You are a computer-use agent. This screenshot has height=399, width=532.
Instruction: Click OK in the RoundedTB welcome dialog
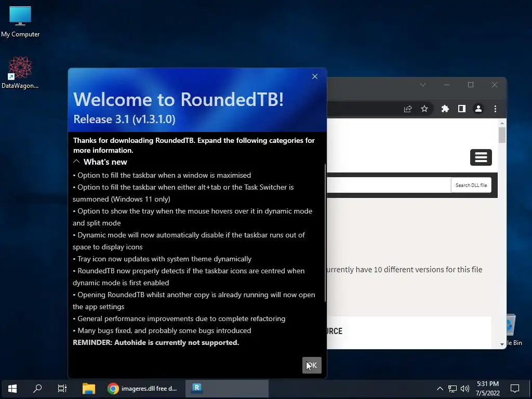pos(312,365)
